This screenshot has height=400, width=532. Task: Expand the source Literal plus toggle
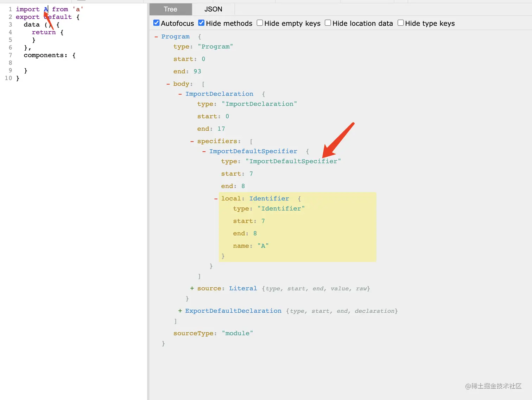(x=192, y=288)
